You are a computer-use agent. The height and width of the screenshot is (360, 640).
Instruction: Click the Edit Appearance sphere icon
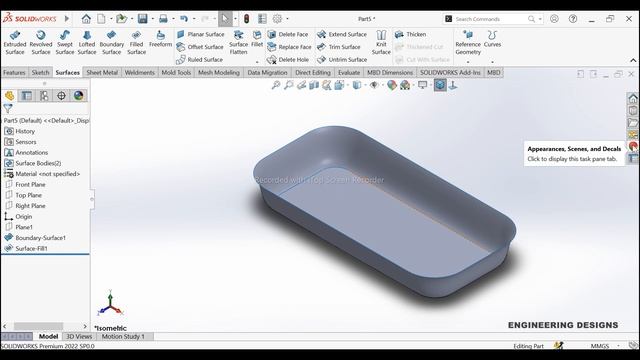tap(391, 85)
